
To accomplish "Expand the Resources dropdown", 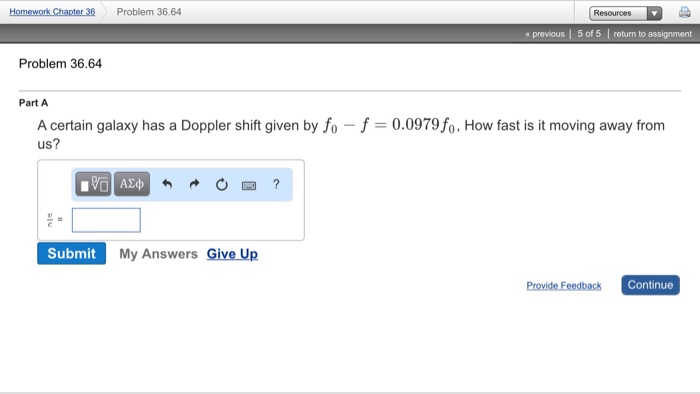I will 625,13.
